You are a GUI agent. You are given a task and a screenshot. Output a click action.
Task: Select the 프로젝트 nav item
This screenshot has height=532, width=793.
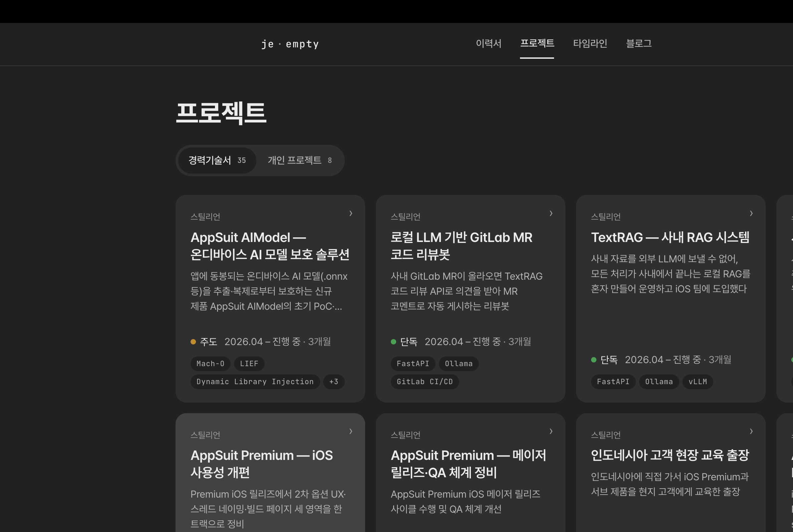[537, 43]
